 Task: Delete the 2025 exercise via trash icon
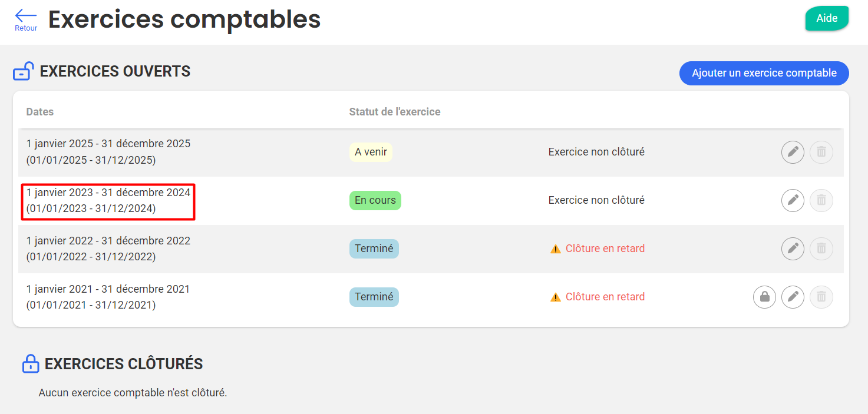click(821, 152)
